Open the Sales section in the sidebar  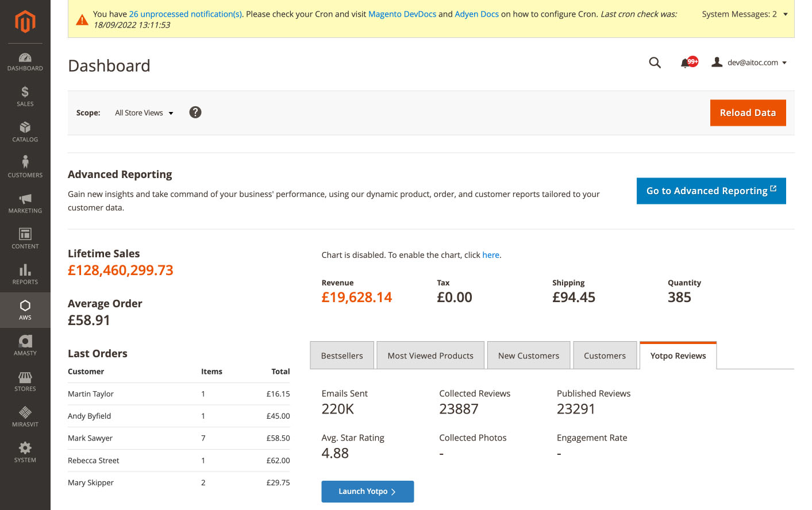[x=25, y=96]
